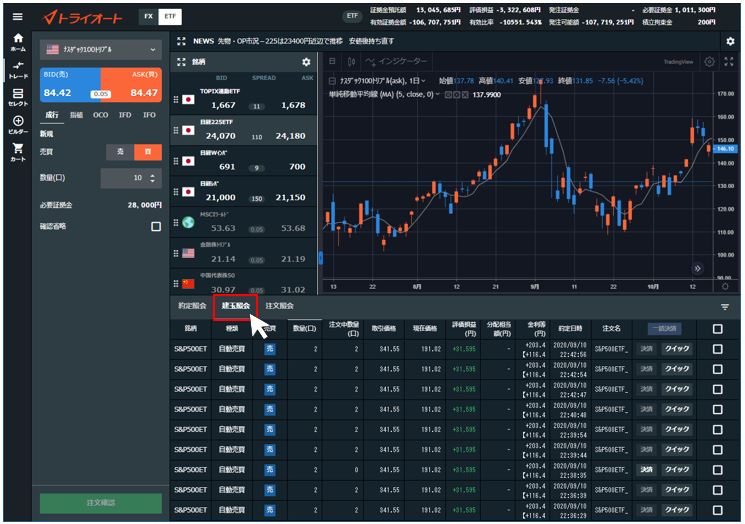This screenshot has height=524, width=745.
Task: Open settings gear at right of NEWS bar
Action: coord(730,41)
